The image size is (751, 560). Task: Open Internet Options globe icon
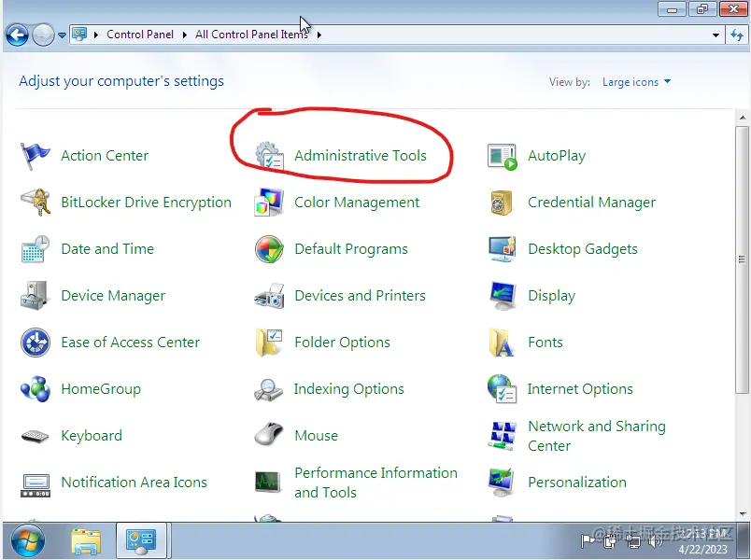[x=502, y=389]
